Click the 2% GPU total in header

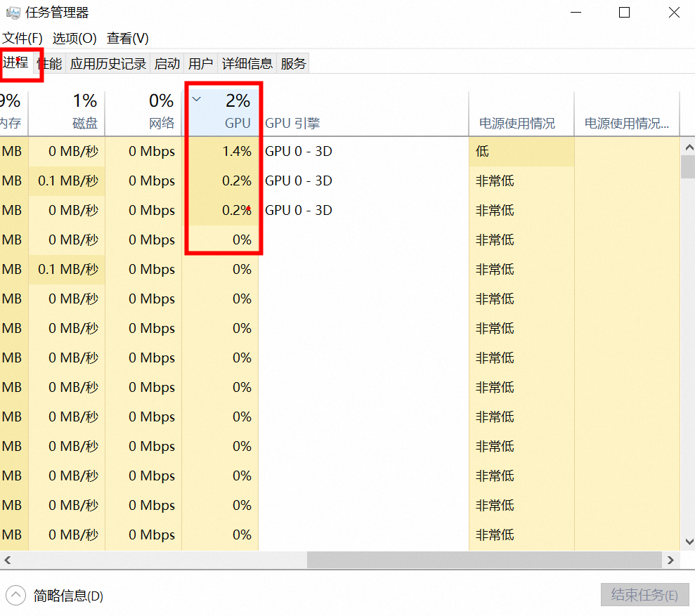click(x=238, y=100)
